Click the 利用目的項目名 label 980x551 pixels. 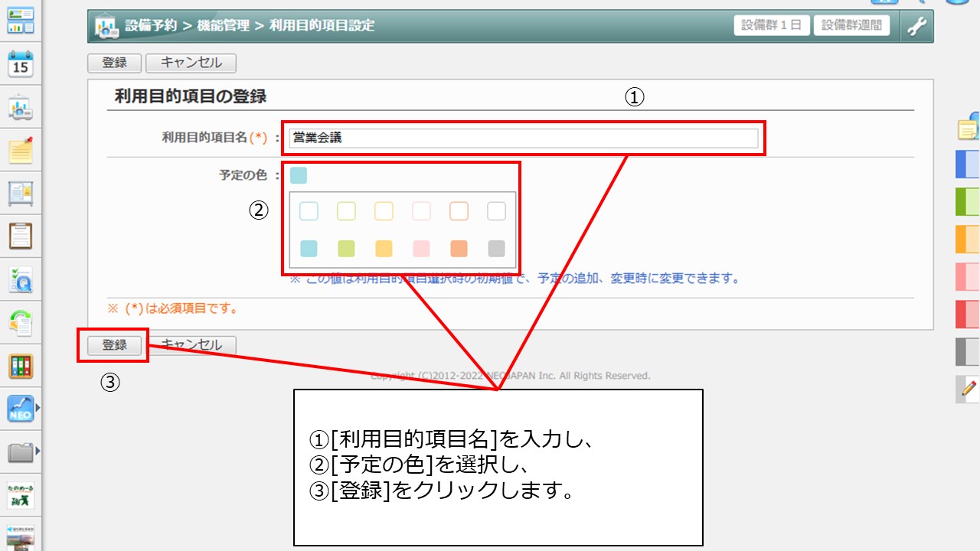click(x=204, y=138)
